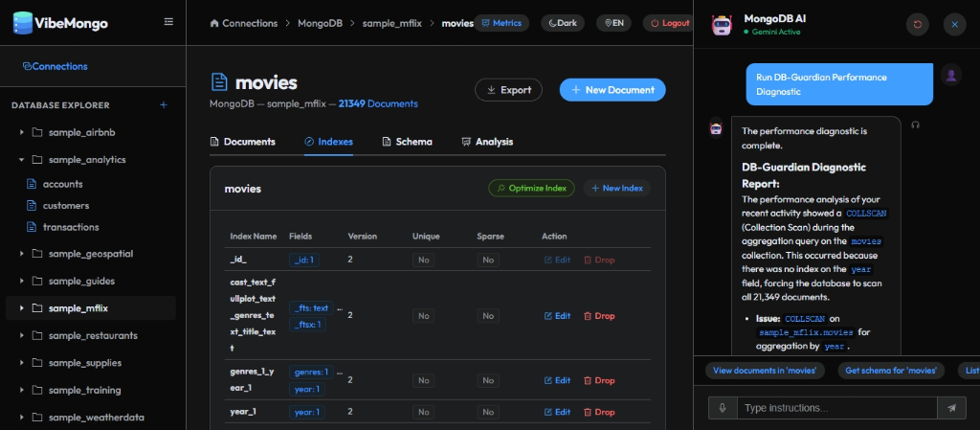Expand the sample_mflix database
Image resolution: width=980 pixels, height=430 pixels.
(22, 308)
